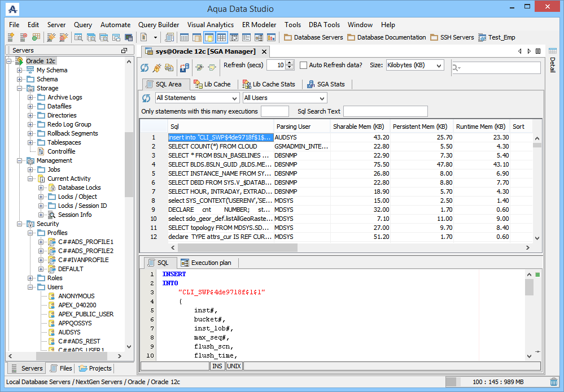Click the chart icon in the main toolbar
This screenshot has height=392, width=564.
(271, 38)
